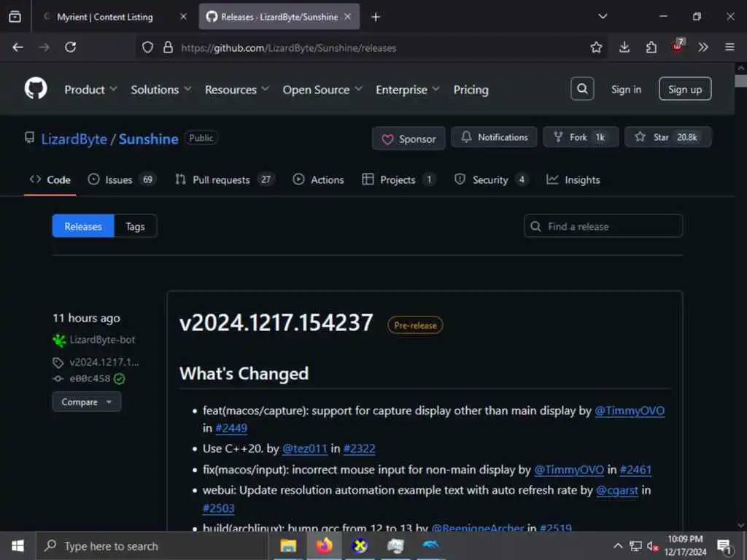Switch to the Tags view
Screen dimensions: 747x560
135,226
